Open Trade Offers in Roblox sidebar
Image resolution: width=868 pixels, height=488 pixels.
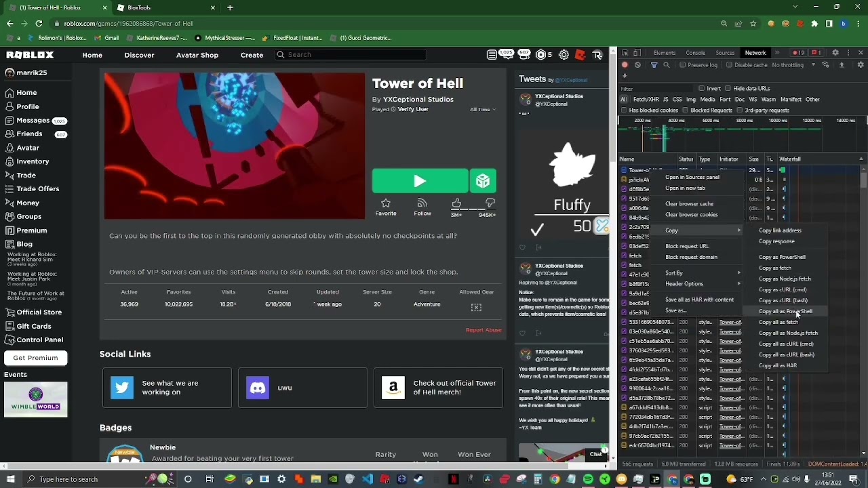[38, 189]
